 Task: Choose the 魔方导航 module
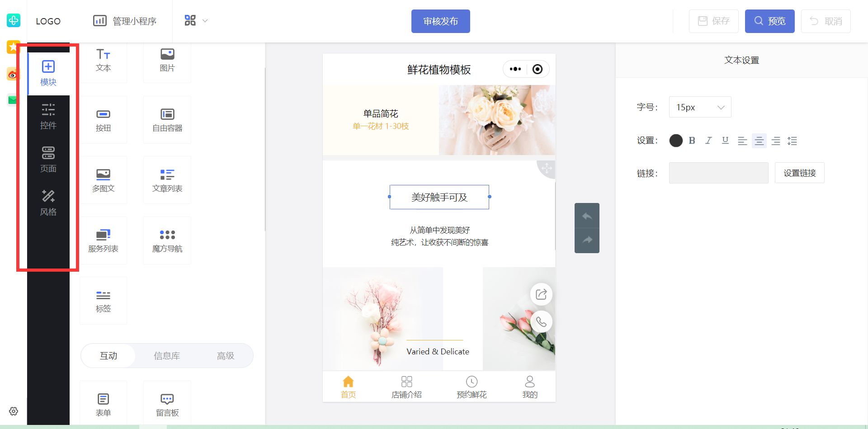pos(167,240)
